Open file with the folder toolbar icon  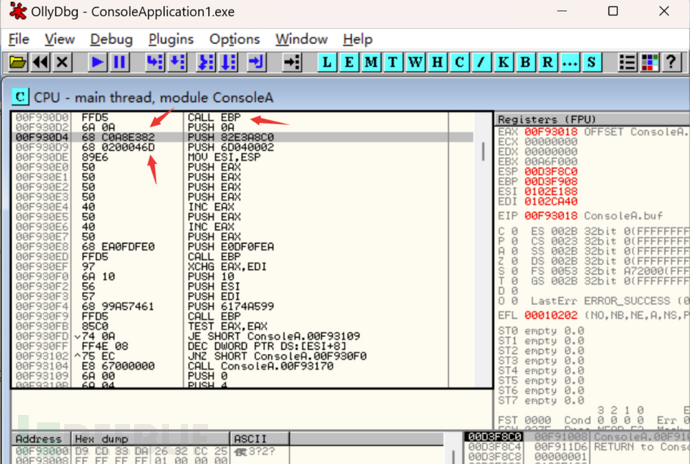pyautogui.click(x=18, y=62)
